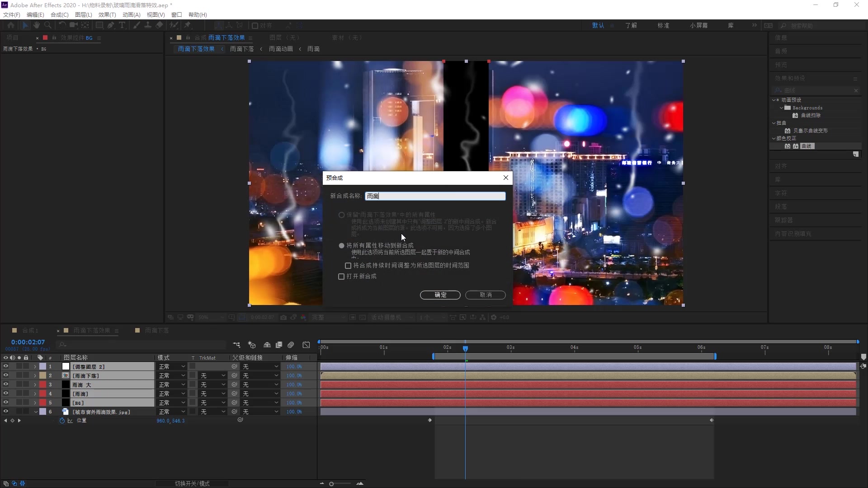This screenshot has height=488, width=868.
Task: Select the Type (T) tool
Action: [x=122, y=25]
